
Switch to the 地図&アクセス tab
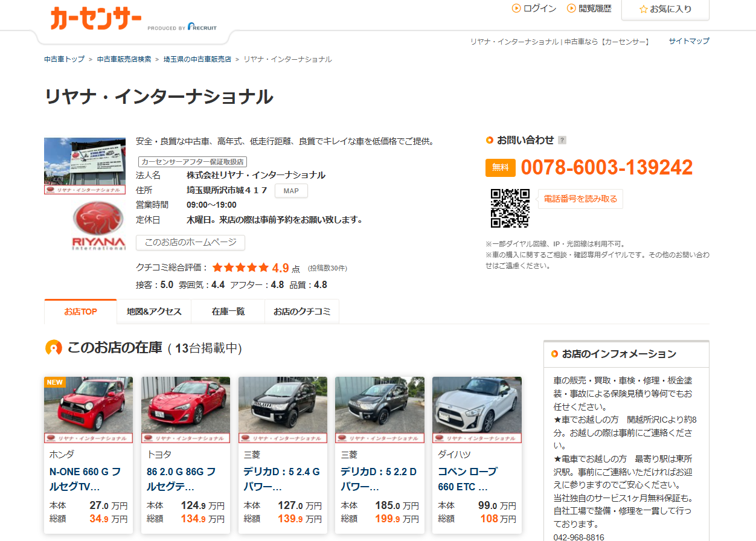(154, 312)
